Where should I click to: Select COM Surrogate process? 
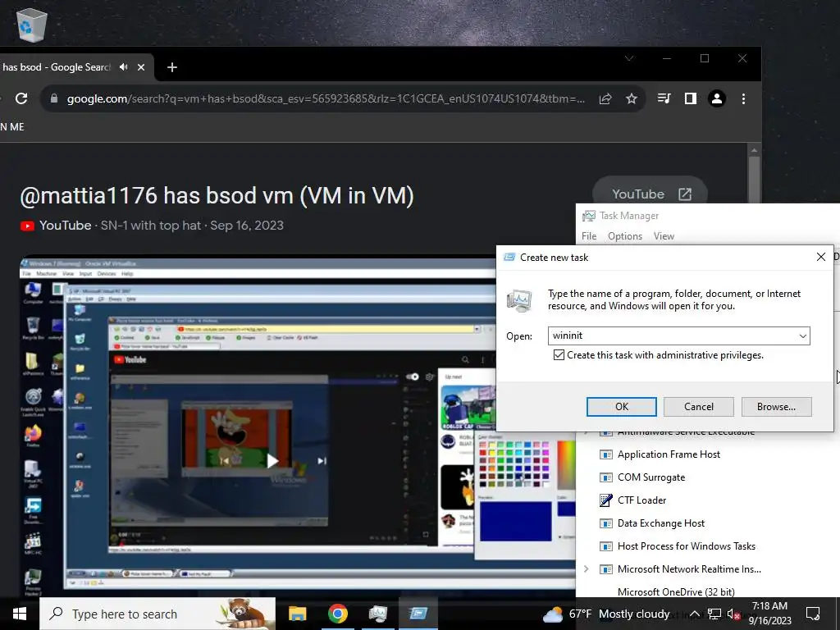point(651,477)
